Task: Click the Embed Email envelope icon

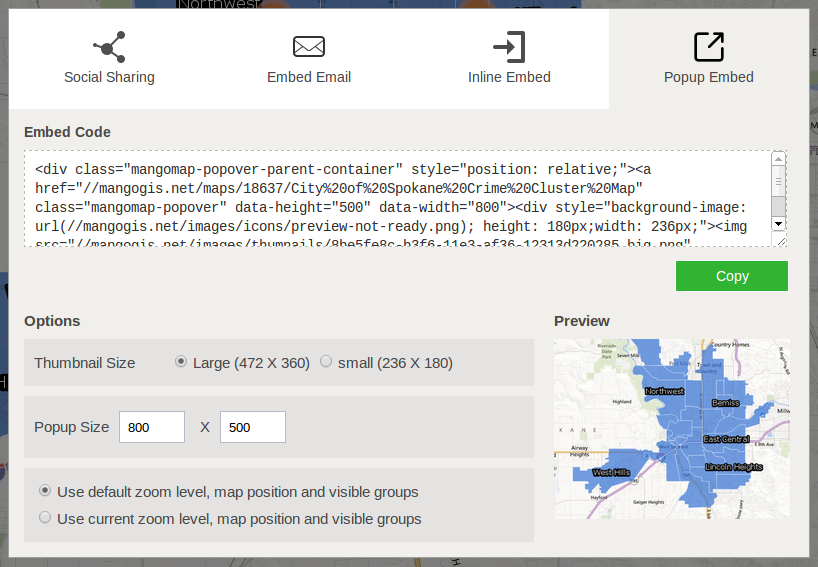Action: click(309, 46)
